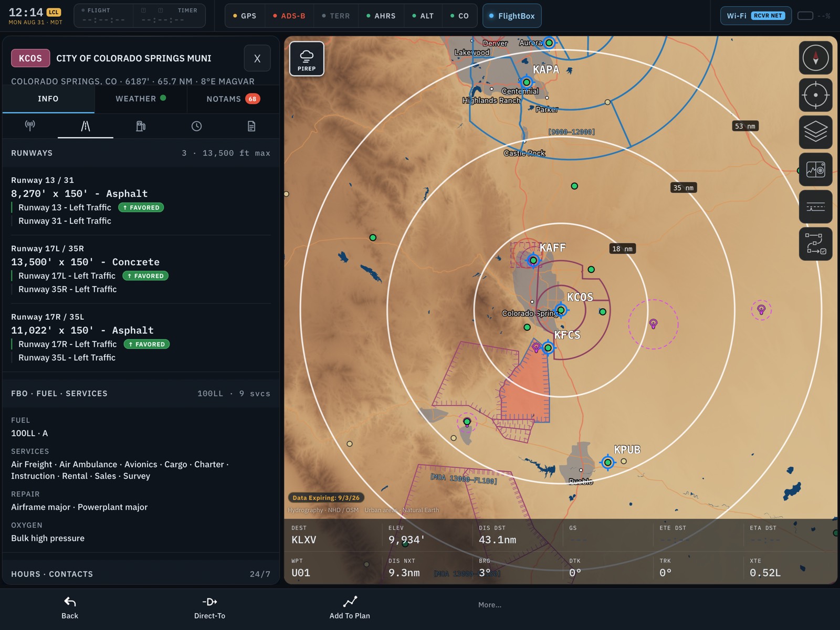Switch to the WEATHER tab
The image size is (840, 630).
(141, 99)
